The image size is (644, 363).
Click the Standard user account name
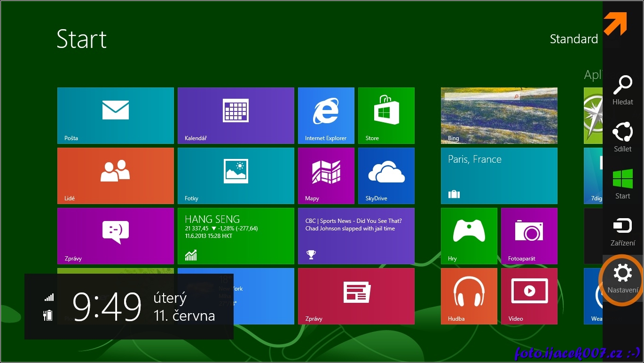click(573, 39)
